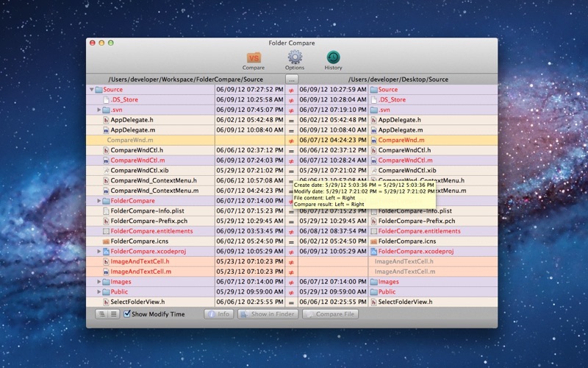The width and height of the screenshot is (588, 368).
Task: Click the Compare VS folder icon
Action: (x=254, y=58)
